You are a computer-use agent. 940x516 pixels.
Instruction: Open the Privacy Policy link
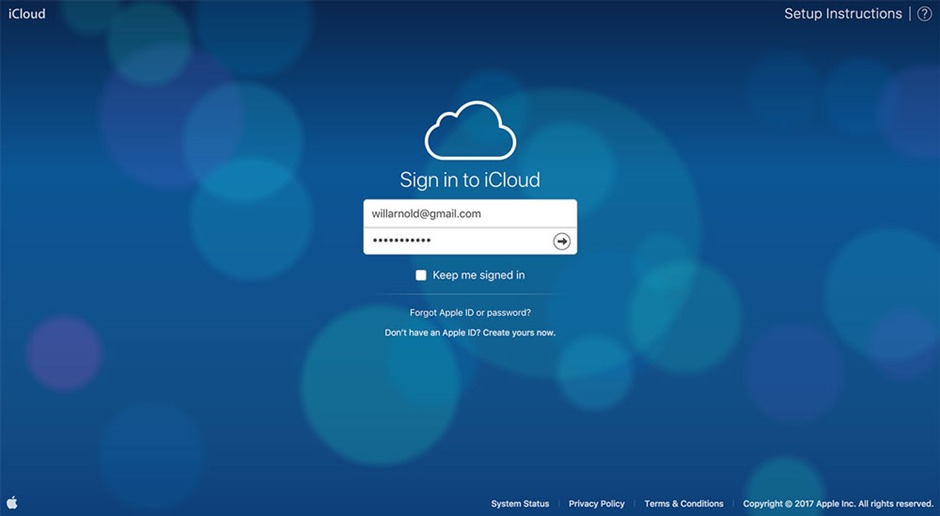[596, 504]
